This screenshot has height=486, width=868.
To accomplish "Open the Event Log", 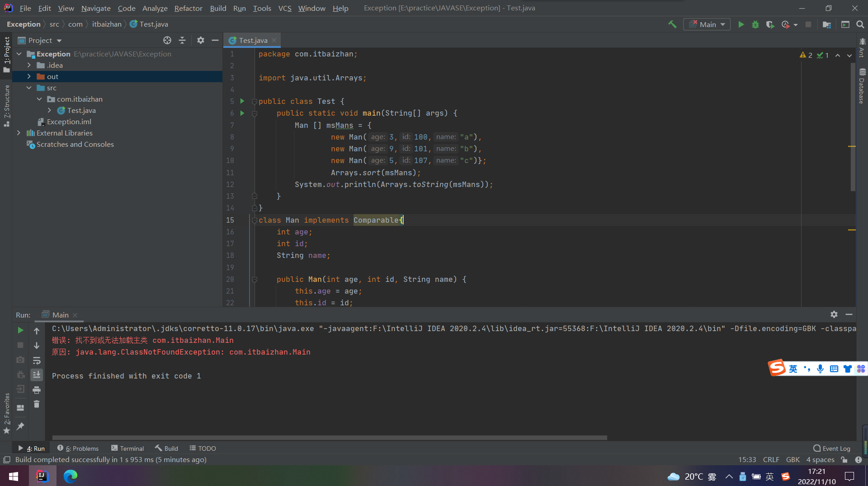I will (832, 448).
